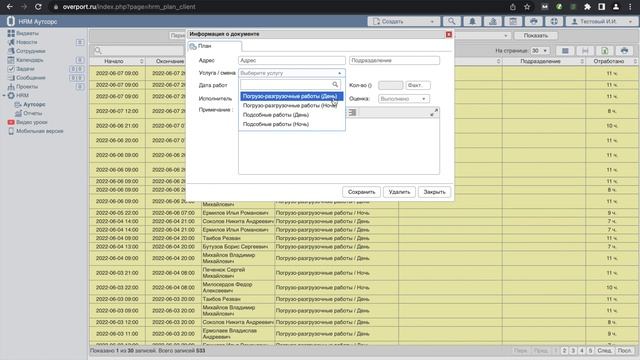Open Отчеты under HRM
Image resolution: width=640 pixels, height=360 pixels.
pos(32,113)
